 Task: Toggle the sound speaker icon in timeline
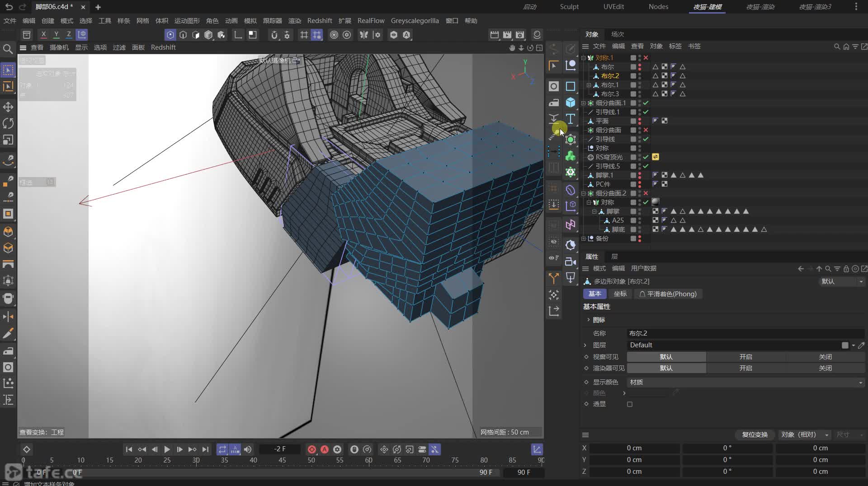click(248, 449)
